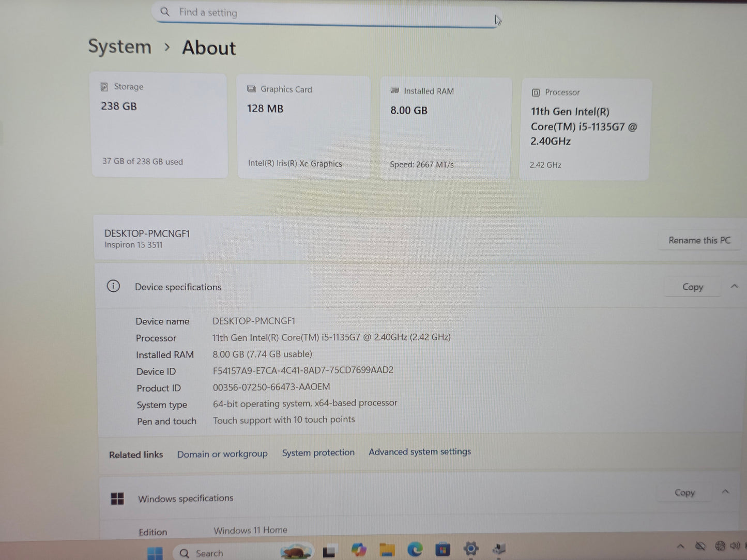The image size is (747, 560).
Task: Open the Storage card showing 238 GB
Action: [159, 126]
